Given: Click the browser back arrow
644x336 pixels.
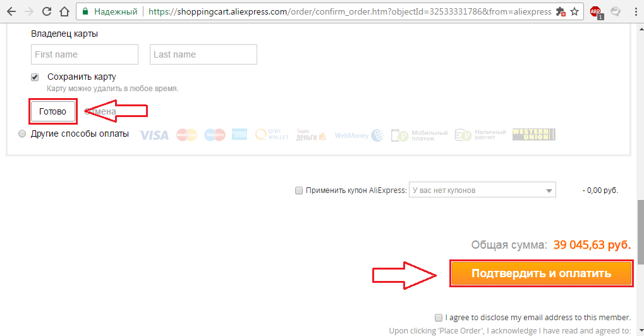Looking at the screenshot, I should 11,11.
